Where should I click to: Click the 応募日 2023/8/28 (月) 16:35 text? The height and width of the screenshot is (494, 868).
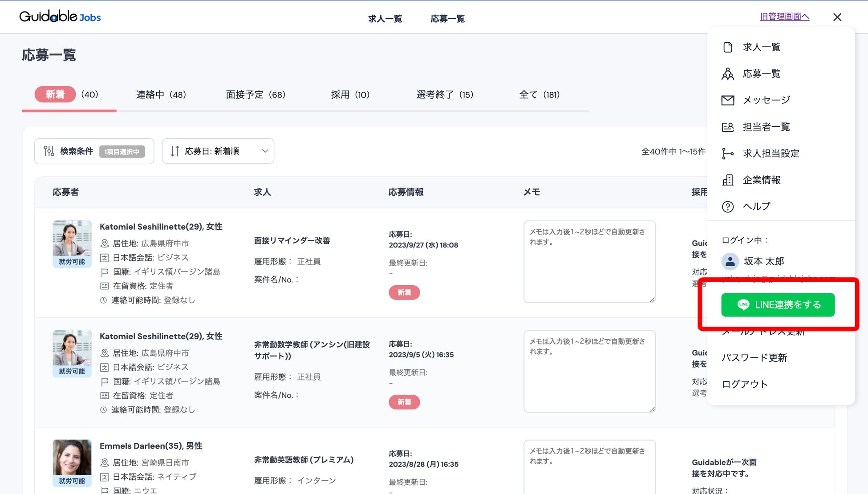click(423, 459)
